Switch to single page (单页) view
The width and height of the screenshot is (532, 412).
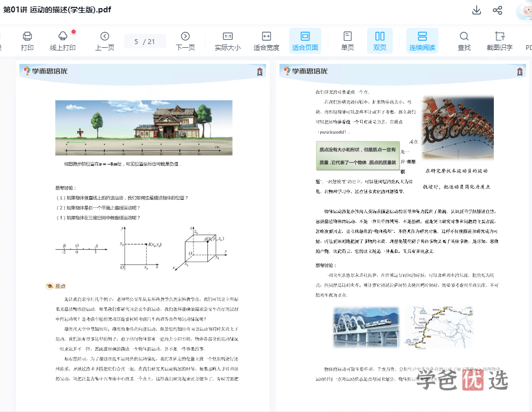[x=348, y=41]
